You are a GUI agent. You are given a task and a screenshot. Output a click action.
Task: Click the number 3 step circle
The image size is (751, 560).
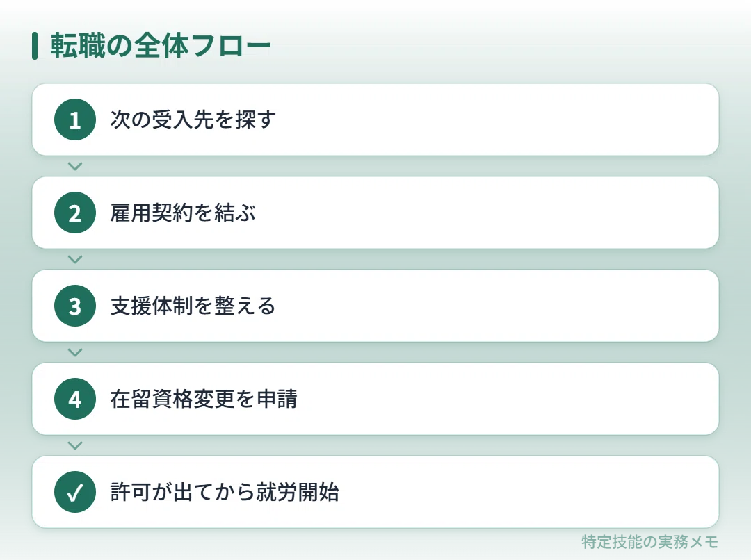75,306
